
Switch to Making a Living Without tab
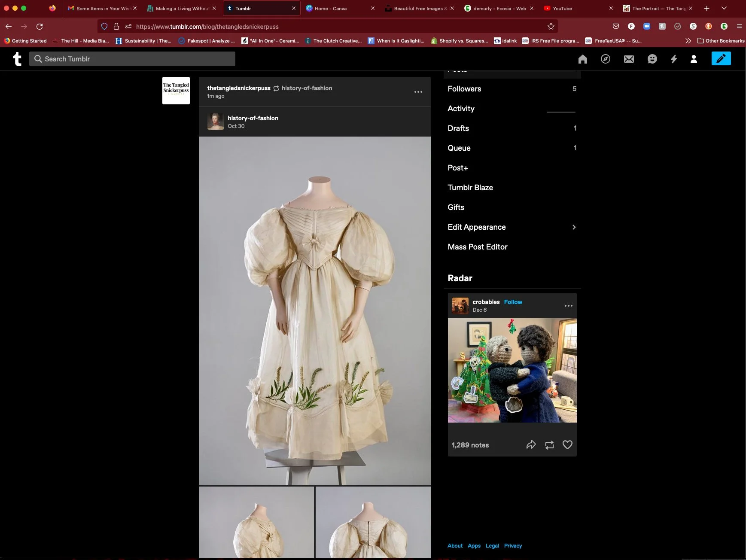point(181,9)
